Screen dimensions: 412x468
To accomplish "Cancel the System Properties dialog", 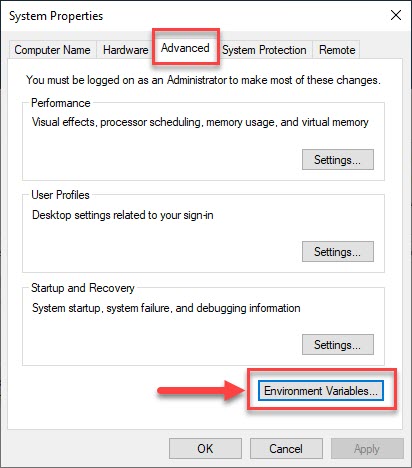I will (286, 449).
